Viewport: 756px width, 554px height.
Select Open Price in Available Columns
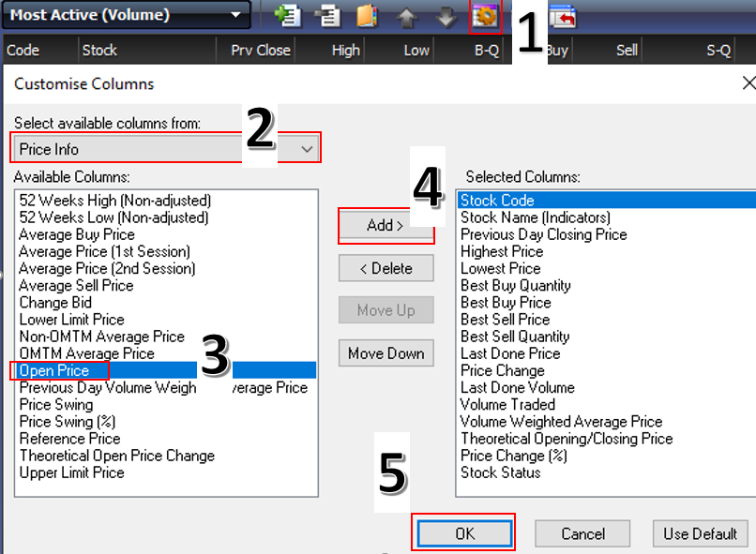click(54, 371)
